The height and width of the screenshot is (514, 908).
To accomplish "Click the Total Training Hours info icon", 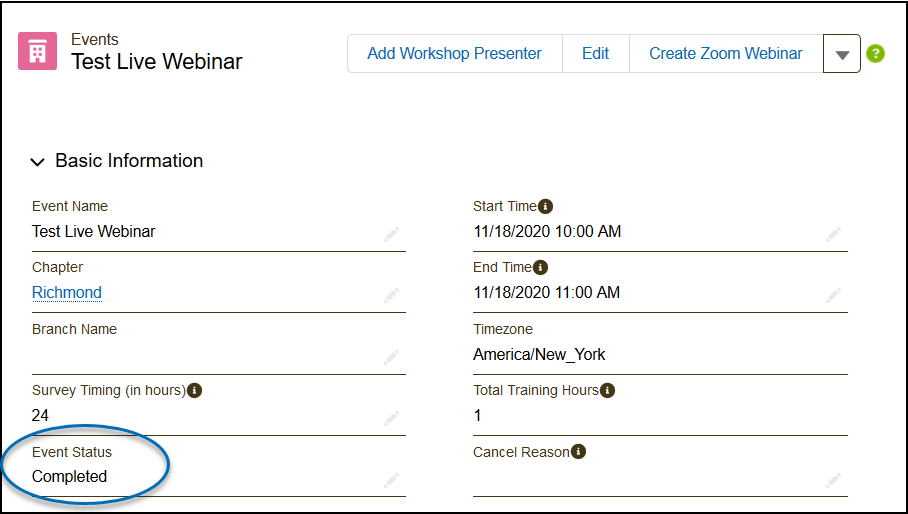I will 607,390.
